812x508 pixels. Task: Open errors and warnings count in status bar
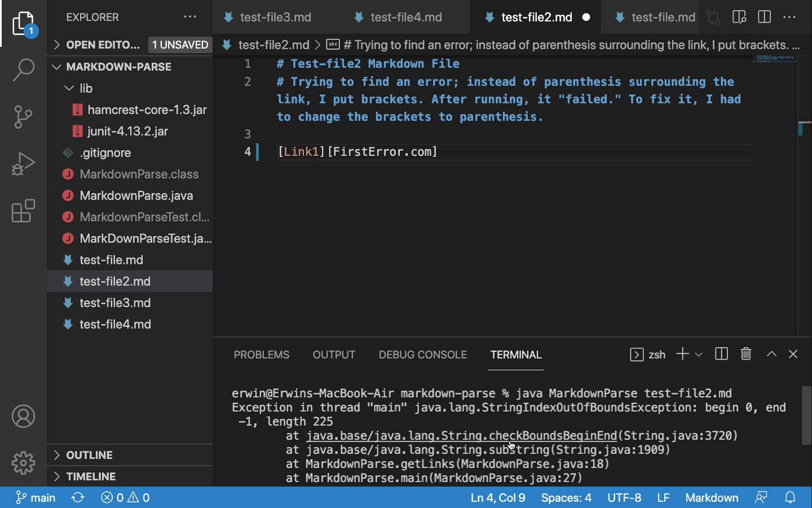point(125,497)
